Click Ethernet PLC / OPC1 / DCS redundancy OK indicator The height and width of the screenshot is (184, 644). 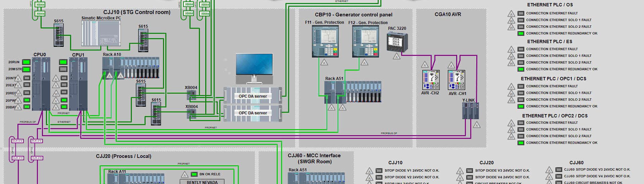[521, 106]
